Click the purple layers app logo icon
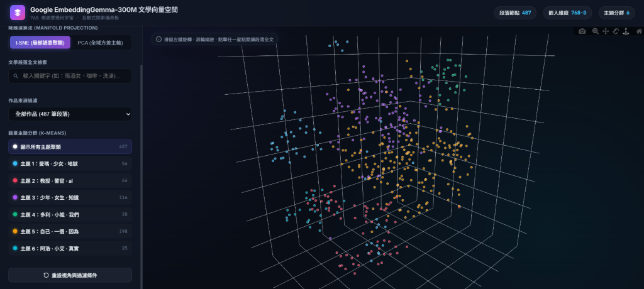Viewport: 644px width, 289px height. point(18,13)
